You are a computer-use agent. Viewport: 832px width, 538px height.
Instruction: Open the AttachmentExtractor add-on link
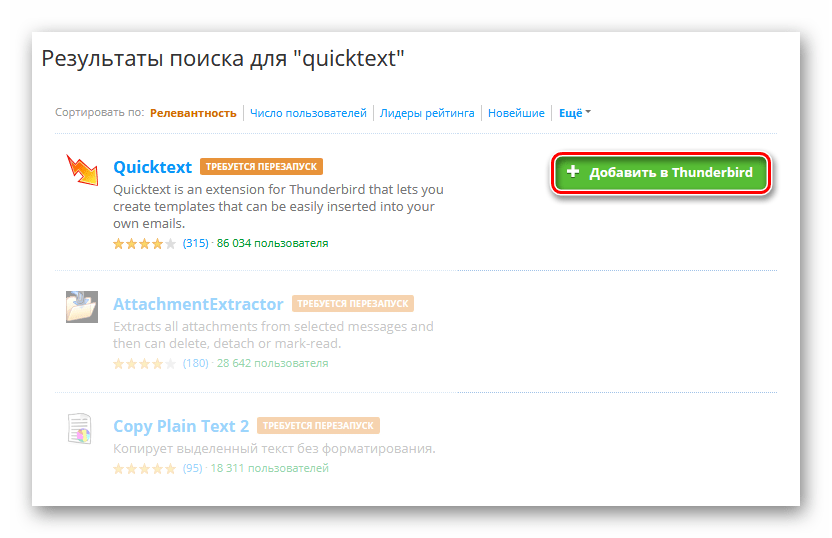pos(198,304)
